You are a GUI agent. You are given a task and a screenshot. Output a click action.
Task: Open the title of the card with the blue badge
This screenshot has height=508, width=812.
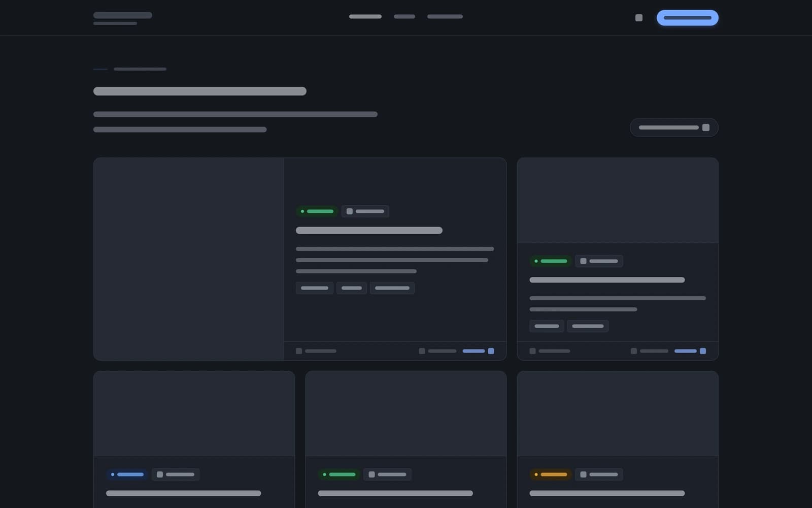[x=183, y=493]
